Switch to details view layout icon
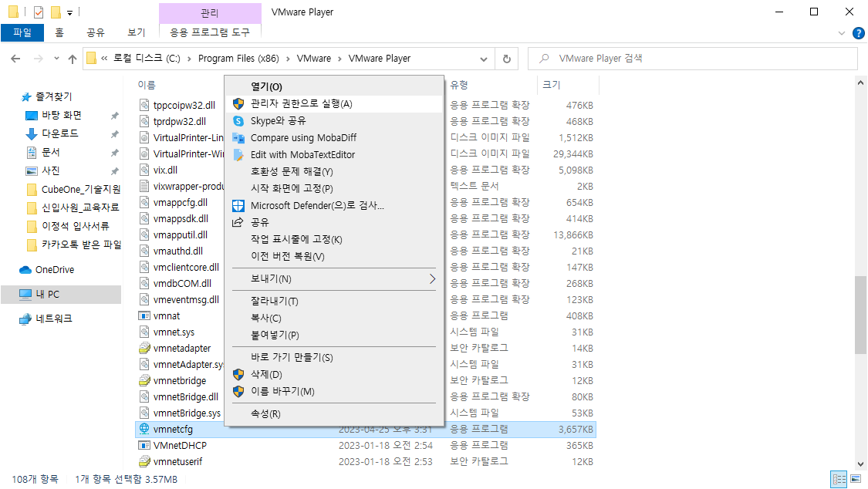The image size is (868, 489). point(839,479)
